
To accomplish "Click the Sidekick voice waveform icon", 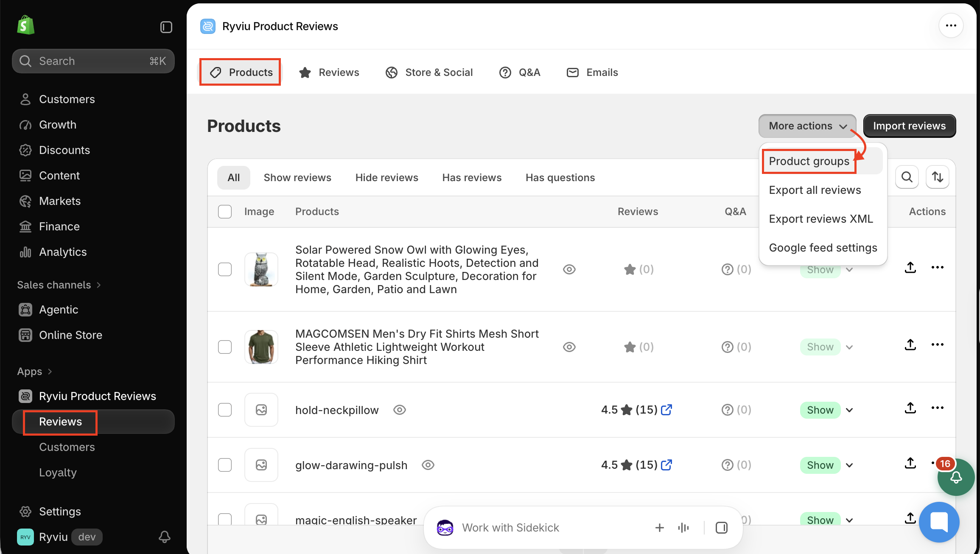I will pyautogui.click(x=683, y=528).
